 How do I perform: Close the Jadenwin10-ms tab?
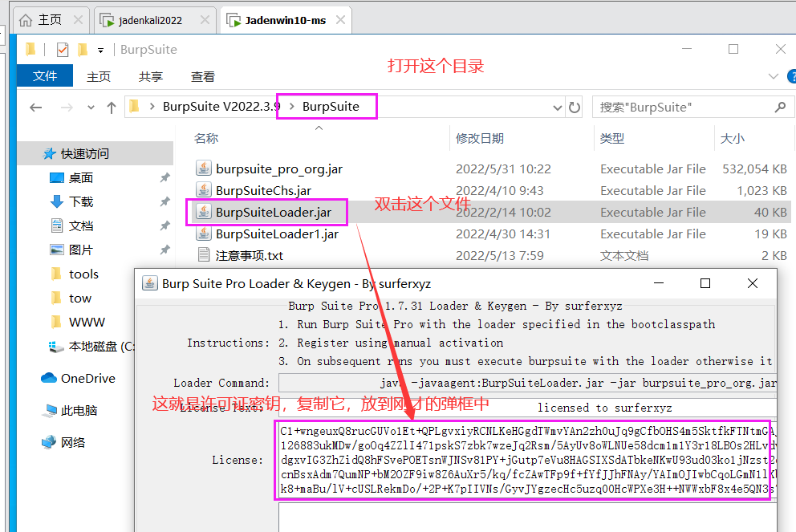pyautogui.click(x=341, y=20)
